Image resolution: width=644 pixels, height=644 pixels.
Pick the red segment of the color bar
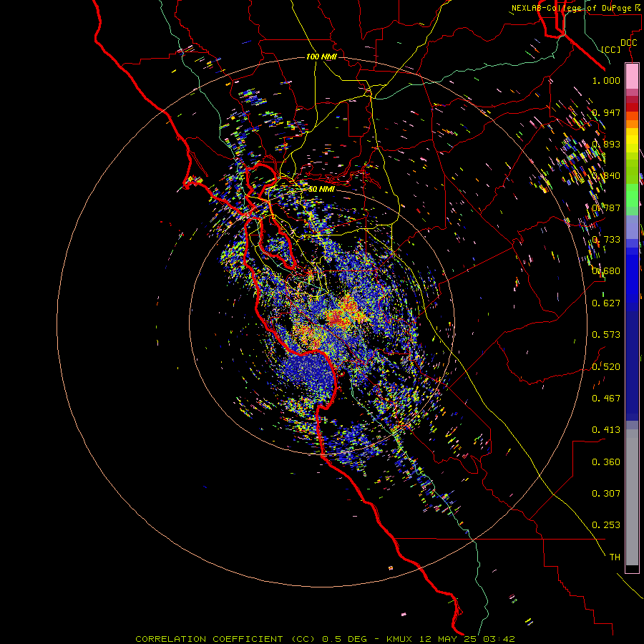pos(632,107)
